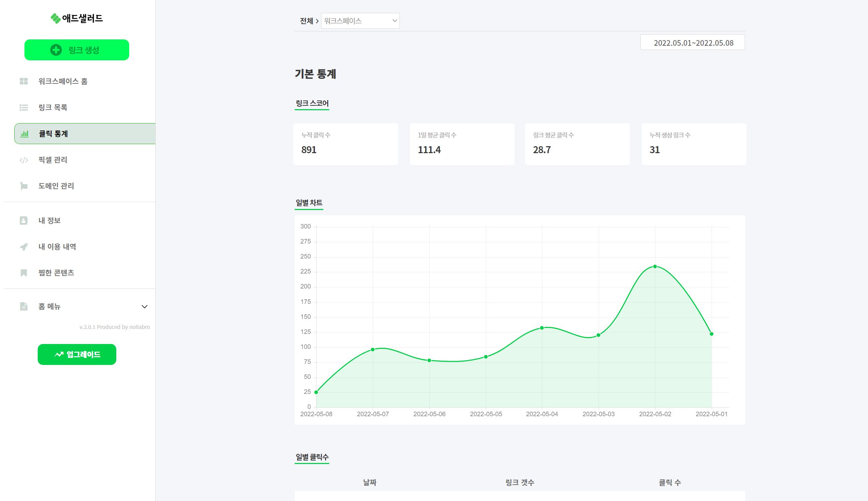Click the 전체 breadcrumb link
Viewport: 868px width, 501px height.
(x=307, y=21)
